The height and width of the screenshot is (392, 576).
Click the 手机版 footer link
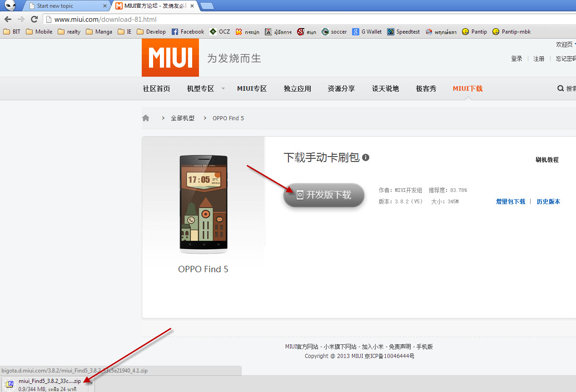point(424,347)
